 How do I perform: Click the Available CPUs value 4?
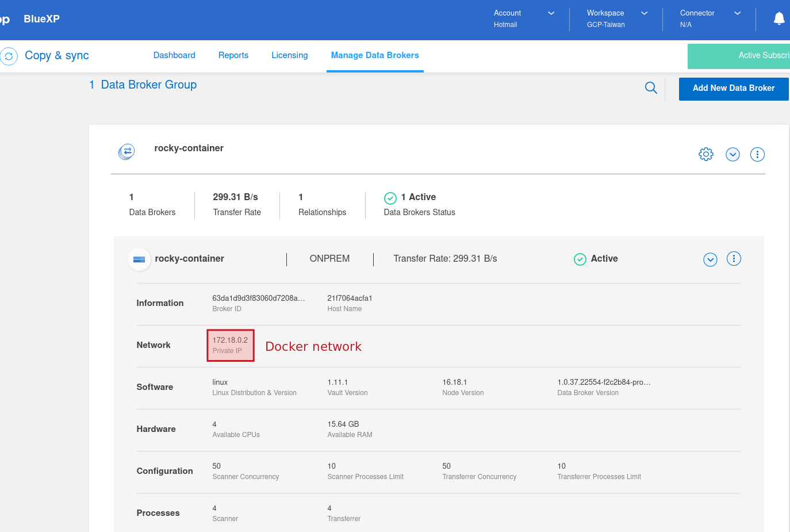(214, 424)
